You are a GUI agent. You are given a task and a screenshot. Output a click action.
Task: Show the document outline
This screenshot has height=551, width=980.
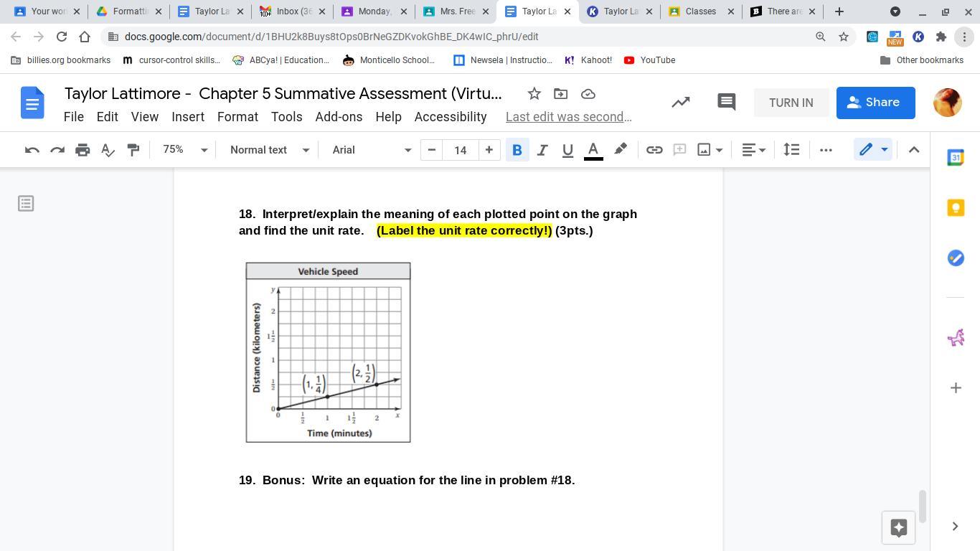click(26, 204)
